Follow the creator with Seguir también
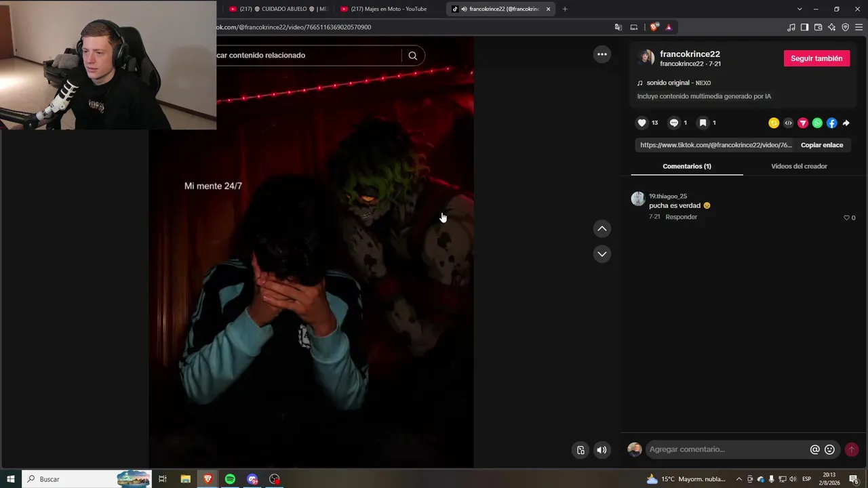Screen dimensions: 868x488 click(816, 58)
